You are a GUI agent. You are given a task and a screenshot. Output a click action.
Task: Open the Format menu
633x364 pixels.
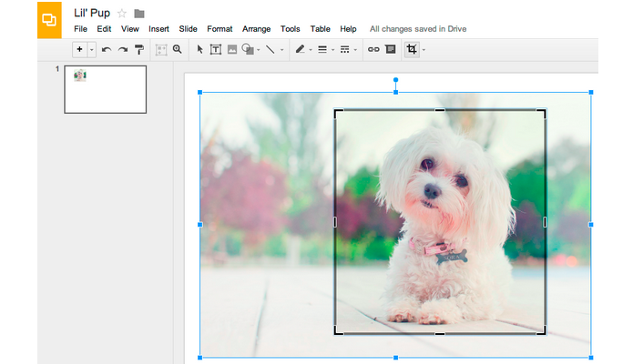[220, 29]
